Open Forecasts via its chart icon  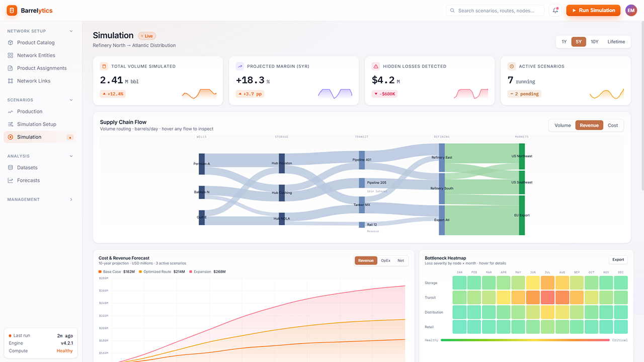pyautogui.click(x=11, y=180)
